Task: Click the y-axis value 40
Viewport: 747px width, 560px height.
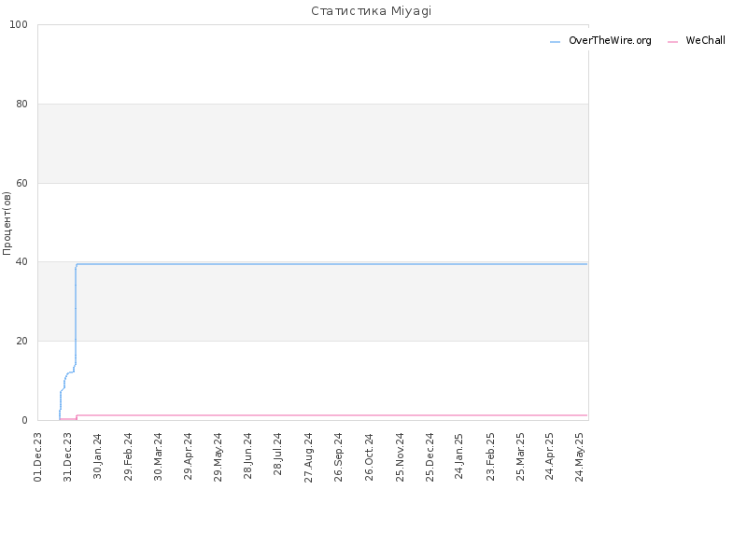Action: click(21, 262)
